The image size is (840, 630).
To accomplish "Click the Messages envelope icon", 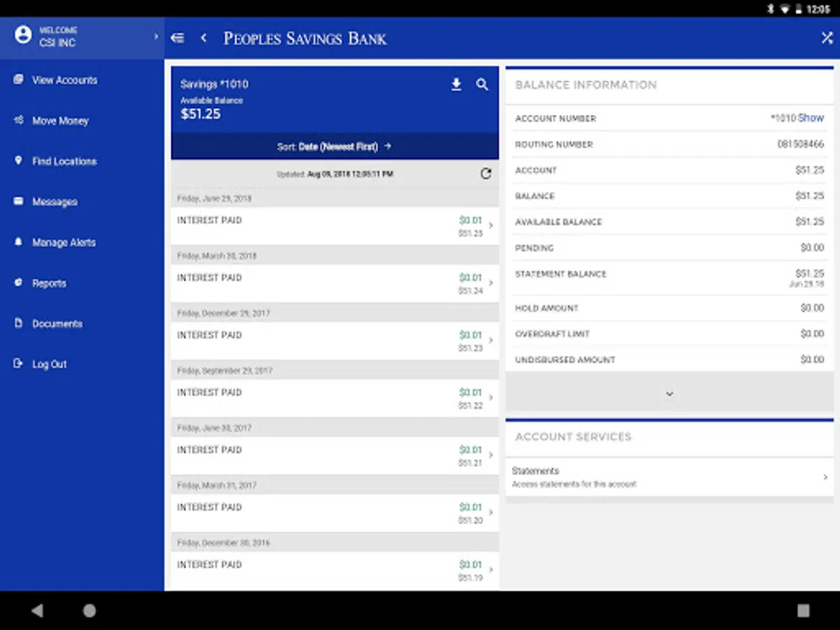I will click(18, 202).
